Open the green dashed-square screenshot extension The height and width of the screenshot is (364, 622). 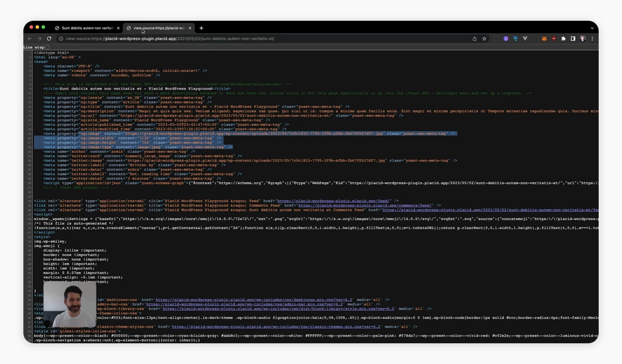pyautogui.click(x=496, y=39)
